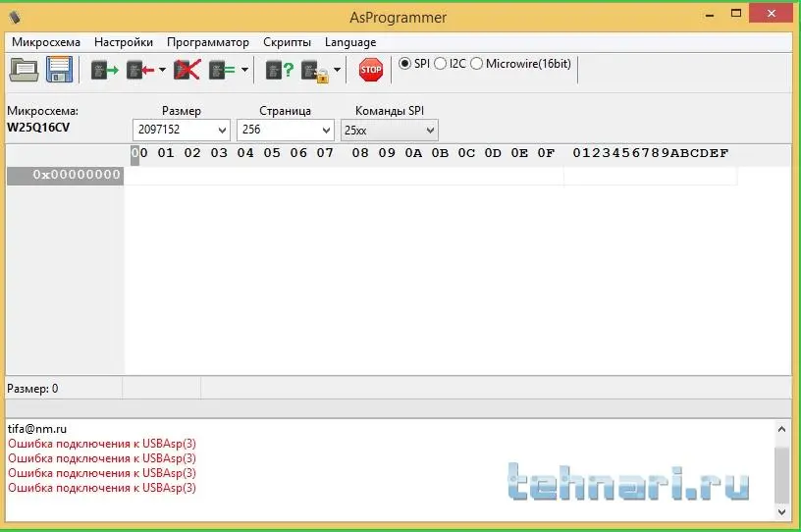Click the Размер: 0 status bar entry
This screenshot has width=801, height=532.
pyautogui.click(x=32, y=389)
